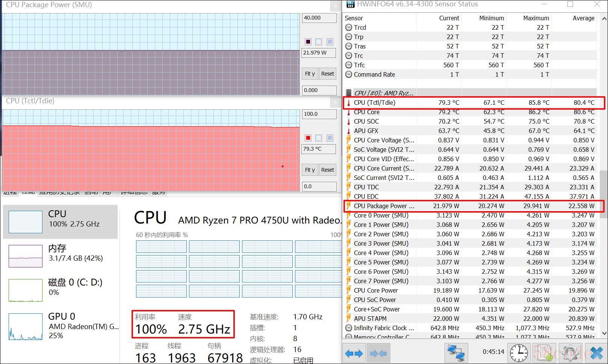608x364 pixels.
Task: Open HWiNFO sensor settings gear icon
Action: tap(570, 353)
